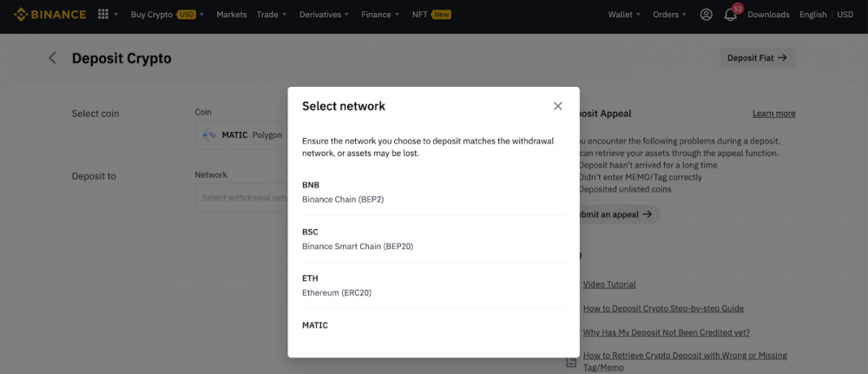Screen dimensions: 868x374
Task: Open the Orders dropdown
Action: tap(670, 15)
